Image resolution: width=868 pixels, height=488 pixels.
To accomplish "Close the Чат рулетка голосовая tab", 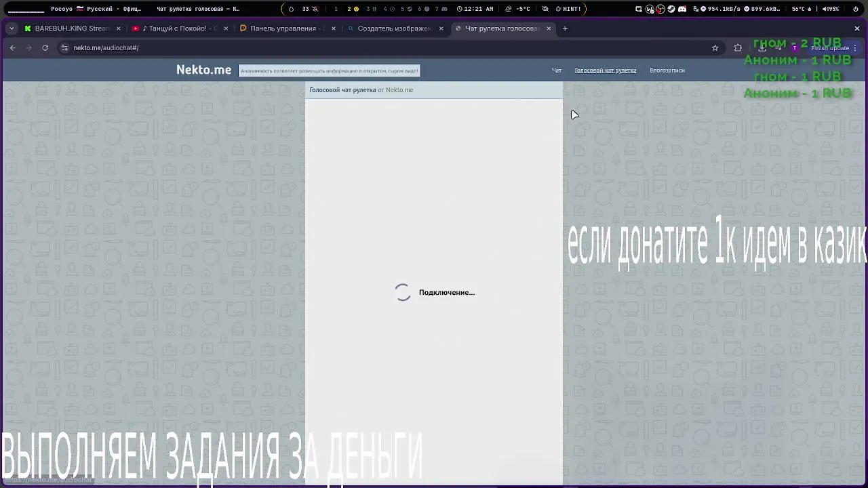I will point(549,28).
